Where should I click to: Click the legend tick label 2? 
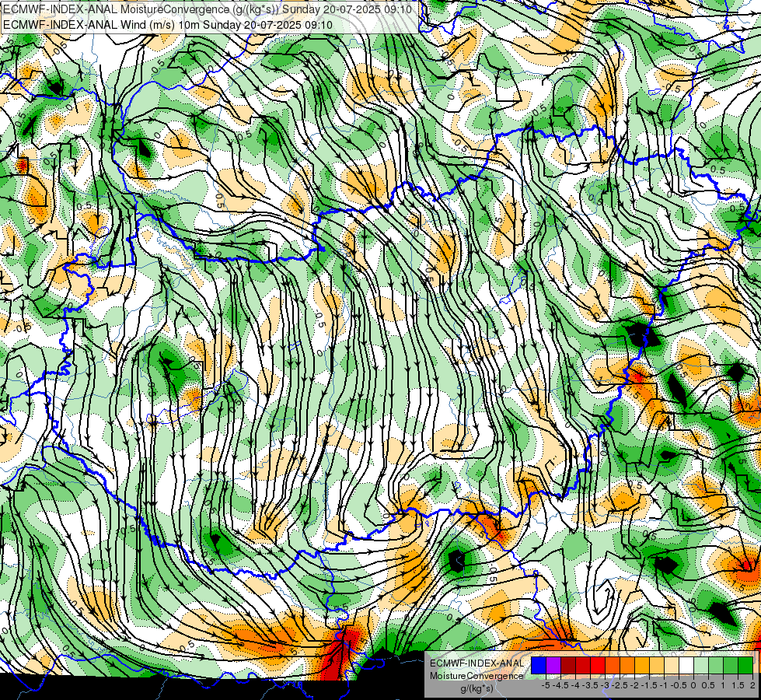(752, 685)
